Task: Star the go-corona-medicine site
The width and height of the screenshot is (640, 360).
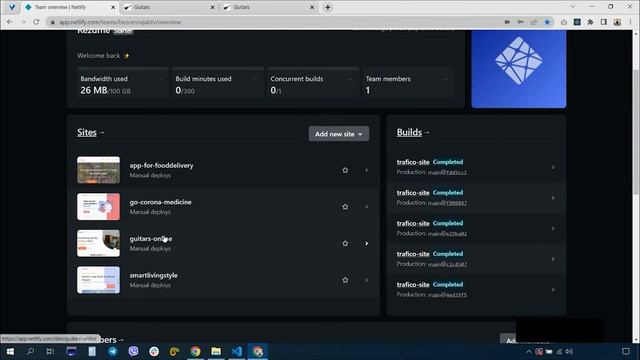Action: click(345, 207)
